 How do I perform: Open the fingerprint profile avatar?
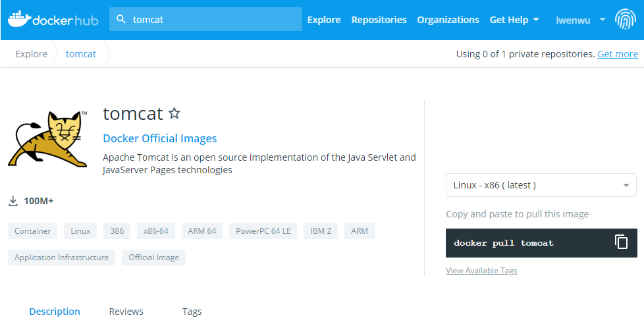(625, 20)
